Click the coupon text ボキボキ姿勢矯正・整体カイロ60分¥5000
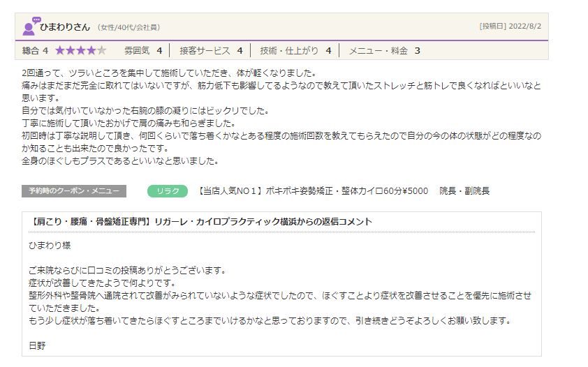Screen dimensions: 588x367 (x=346, y=191)
